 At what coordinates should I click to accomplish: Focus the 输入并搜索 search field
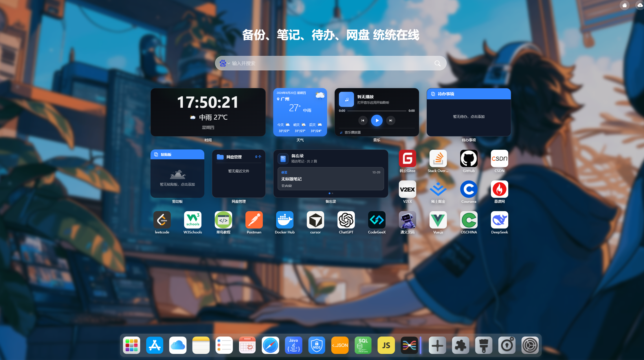pyautogui.click(x=331, y=63)
